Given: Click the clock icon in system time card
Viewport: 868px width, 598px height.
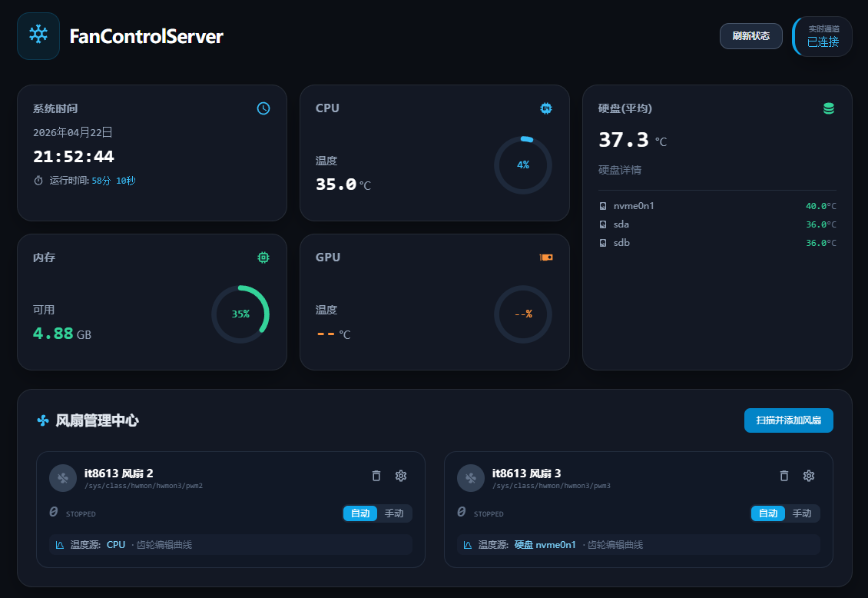Looking at the screenshot, I should [x=263, y=108].
